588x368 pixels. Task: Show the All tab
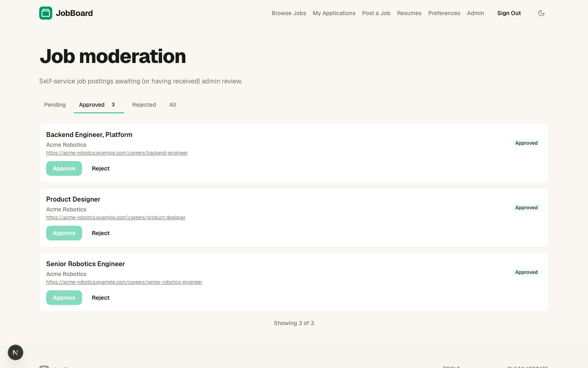[173, 105]
